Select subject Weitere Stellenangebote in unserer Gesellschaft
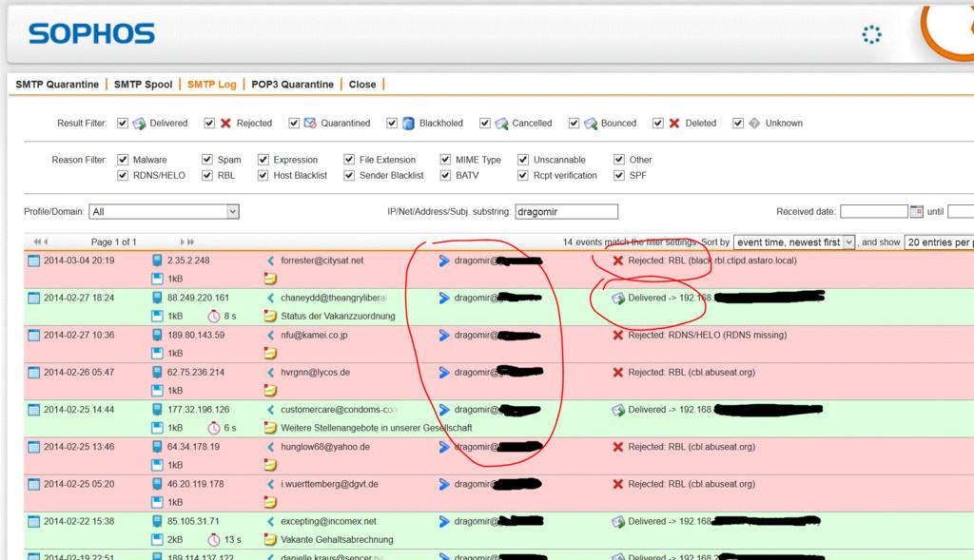 pos(377,428)
